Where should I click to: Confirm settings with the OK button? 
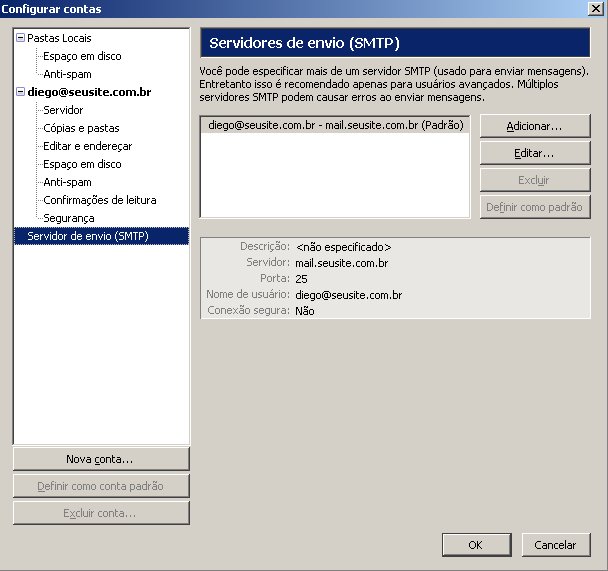475,545
